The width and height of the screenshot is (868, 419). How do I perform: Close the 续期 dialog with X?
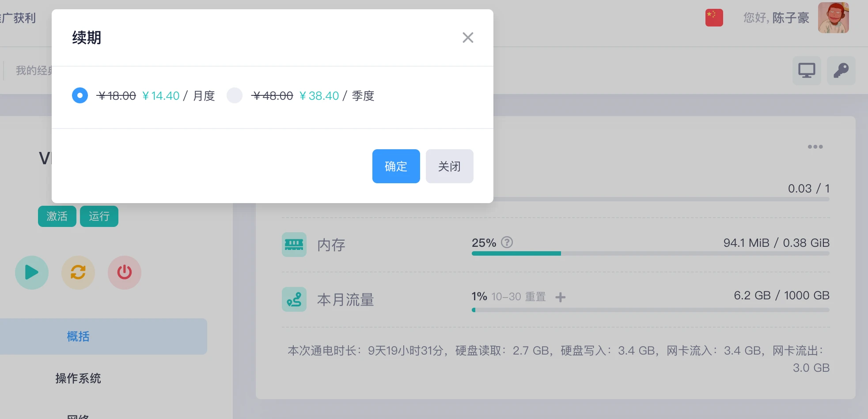[468, 38]
